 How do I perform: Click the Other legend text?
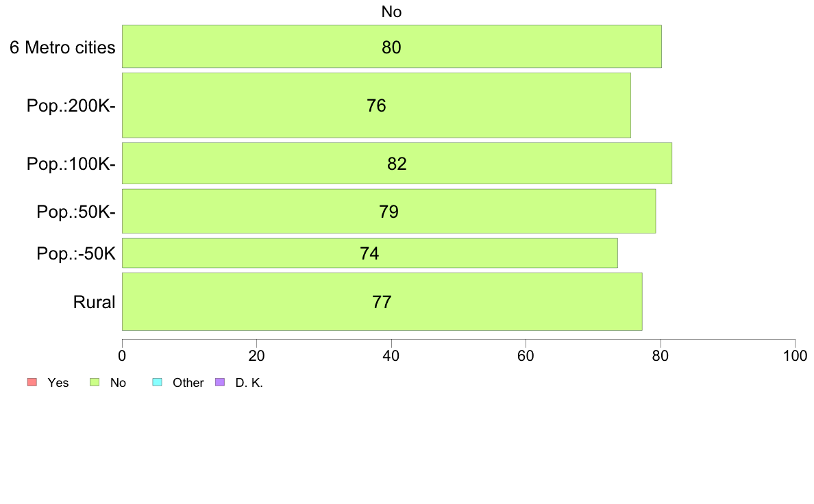[x=188, y=383]
